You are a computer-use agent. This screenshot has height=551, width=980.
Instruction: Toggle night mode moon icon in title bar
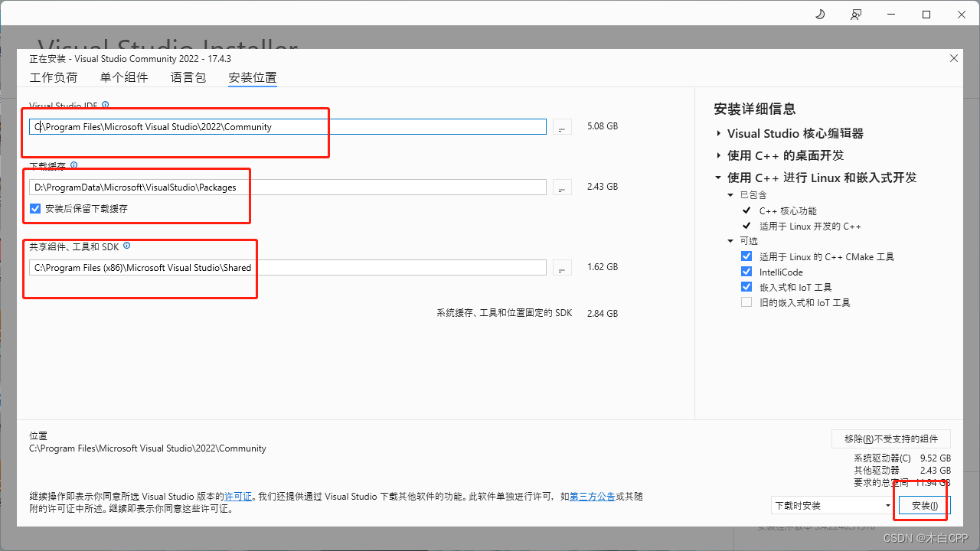[820, 15]
